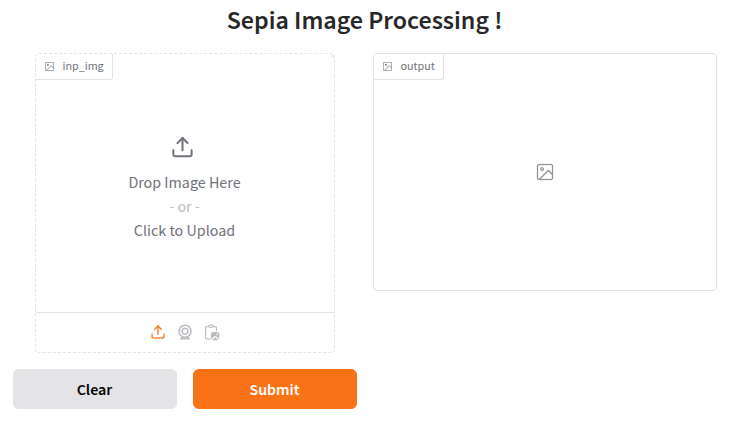The image size is (731, 422).
Task: Choose paste from clipboard source
Action: tap(211, 332)
